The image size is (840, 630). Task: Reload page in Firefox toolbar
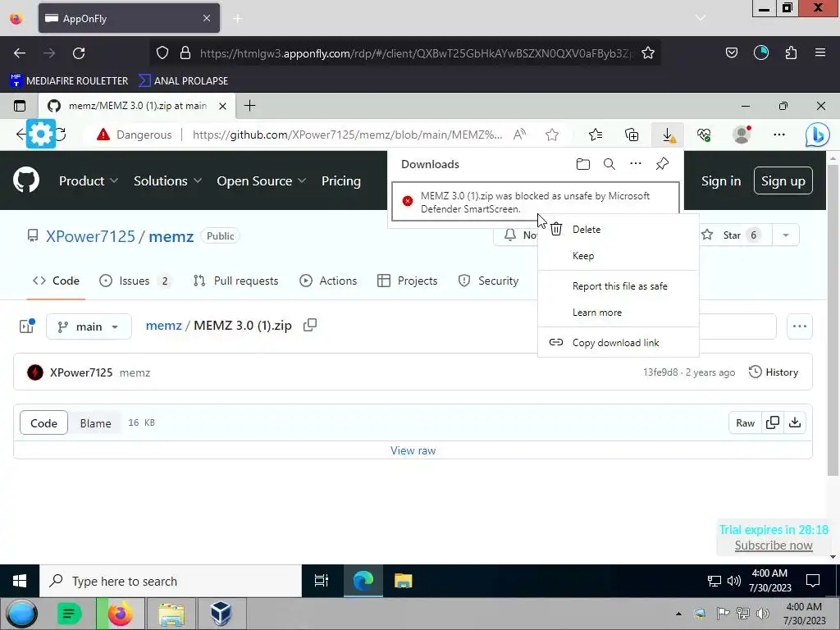pyautogui.click(x=79, y=53)
